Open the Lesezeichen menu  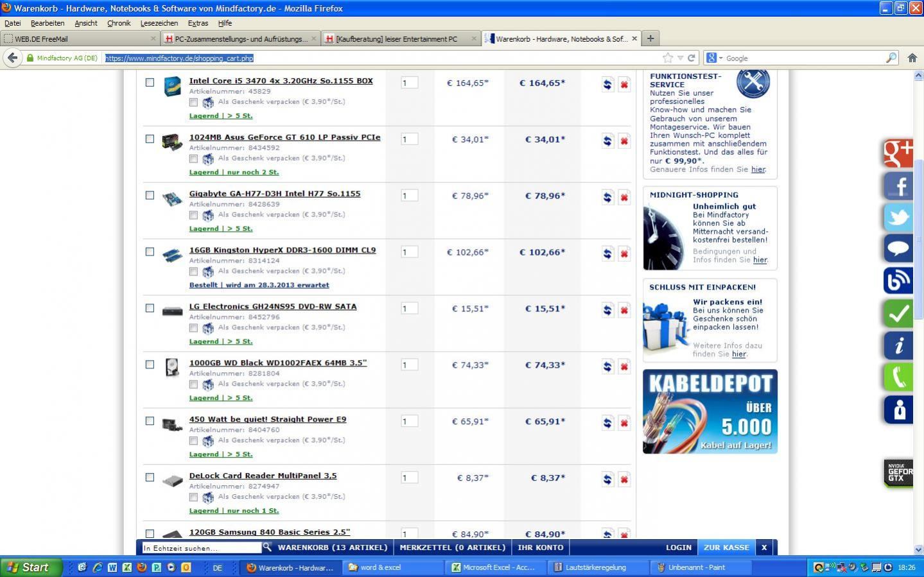pos(159,23)
